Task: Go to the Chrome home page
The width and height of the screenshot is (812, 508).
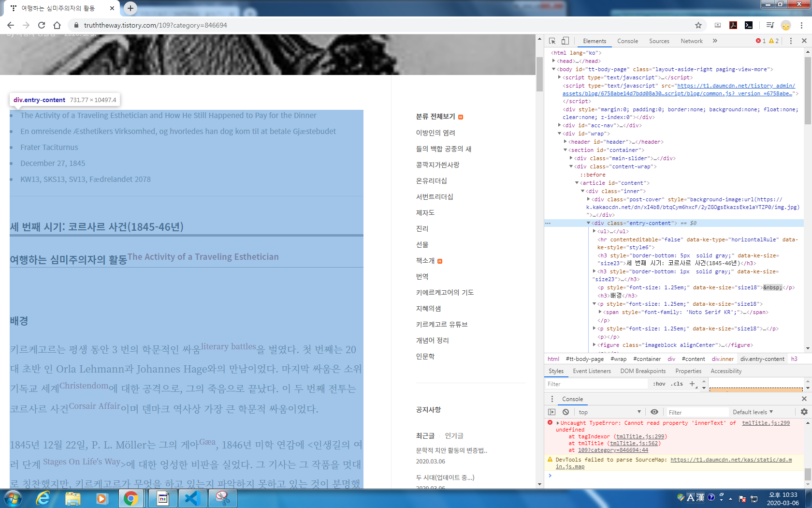Action: tap(57, 25)
